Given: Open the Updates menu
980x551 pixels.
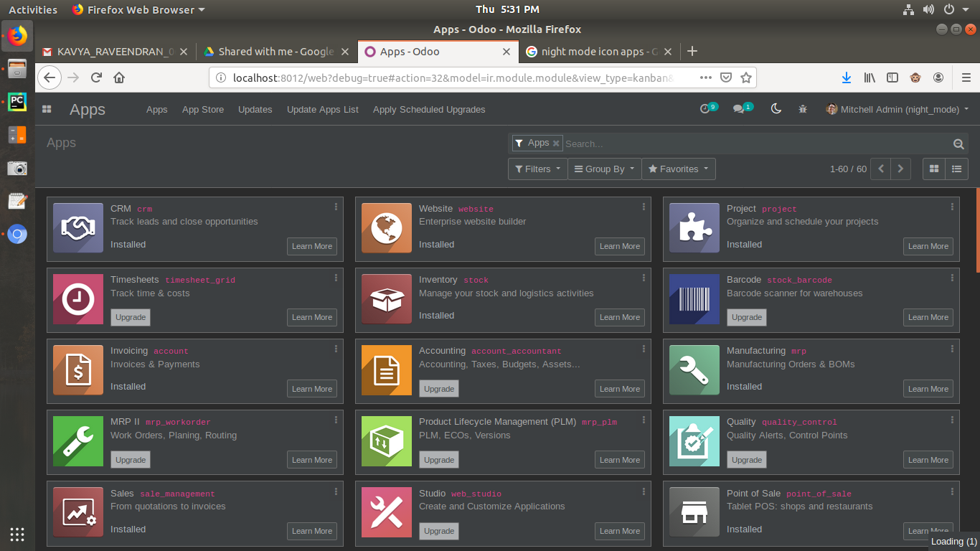Looking at the screenshot, I should coord(255,109).
